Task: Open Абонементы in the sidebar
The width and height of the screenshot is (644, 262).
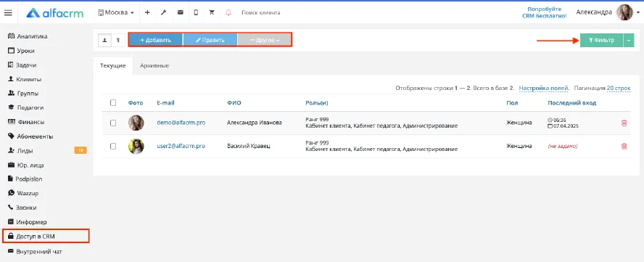Action: [30, 136]
